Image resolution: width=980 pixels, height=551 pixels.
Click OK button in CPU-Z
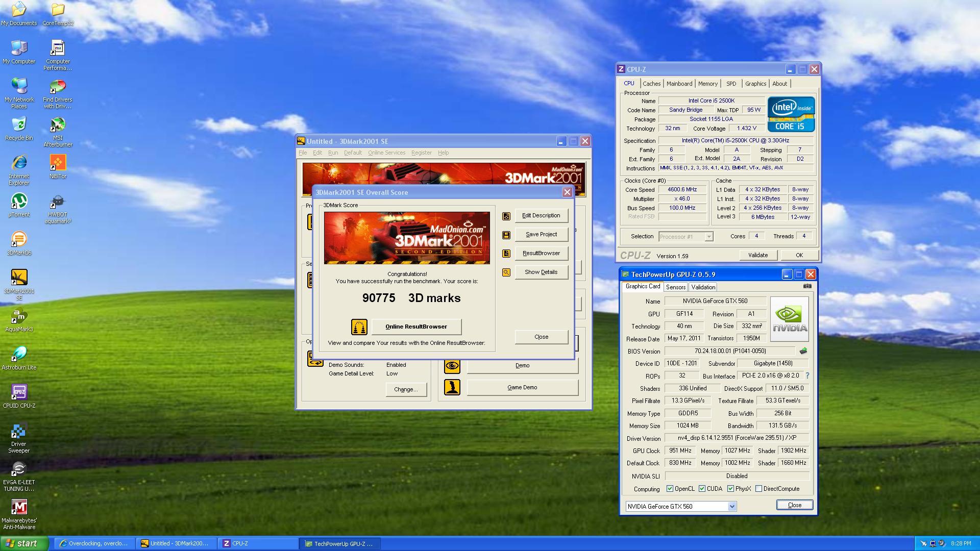coord(799,255)
